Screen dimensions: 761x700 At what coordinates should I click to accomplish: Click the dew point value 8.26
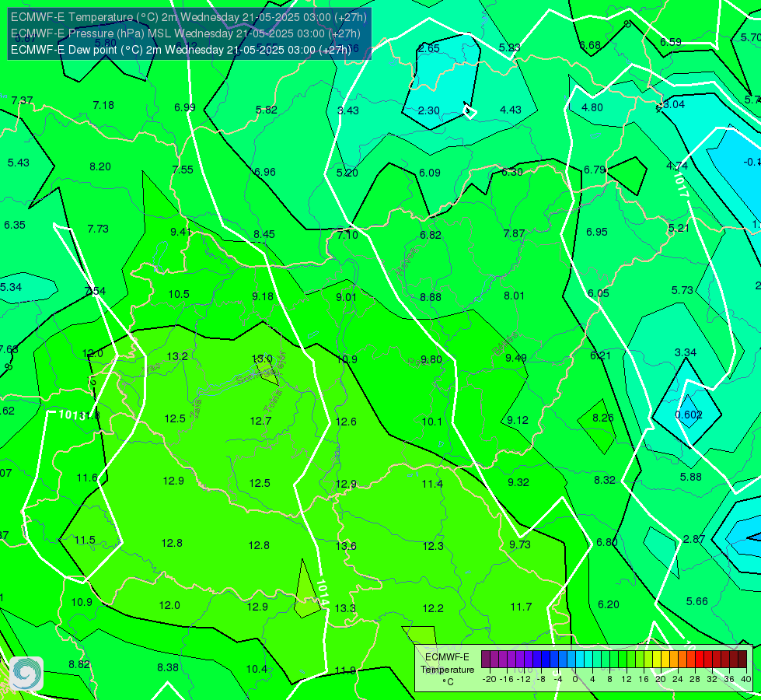602,418
